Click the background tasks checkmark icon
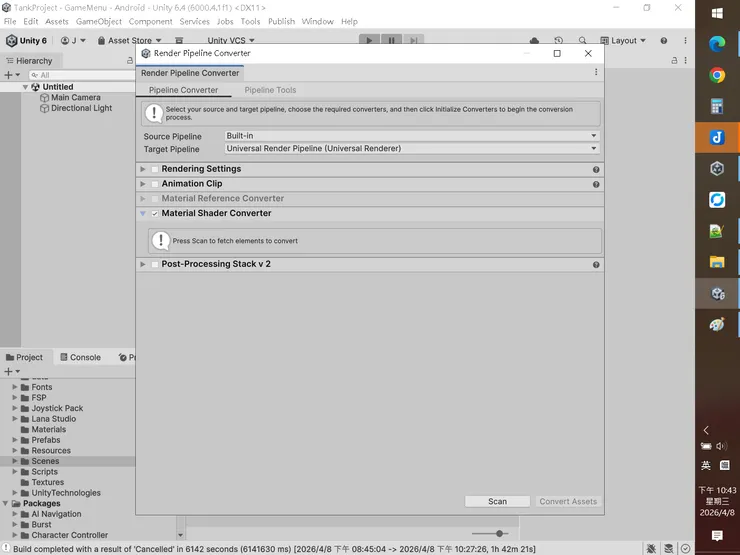The height and width of the screenshot is (555, 740). click(685, 548)
